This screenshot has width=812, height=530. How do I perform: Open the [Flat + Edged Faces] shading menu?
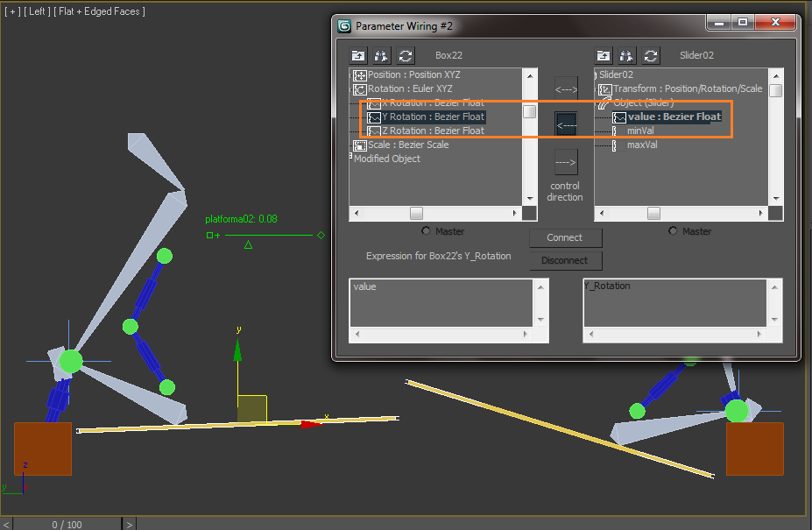(x=100, y=11)
